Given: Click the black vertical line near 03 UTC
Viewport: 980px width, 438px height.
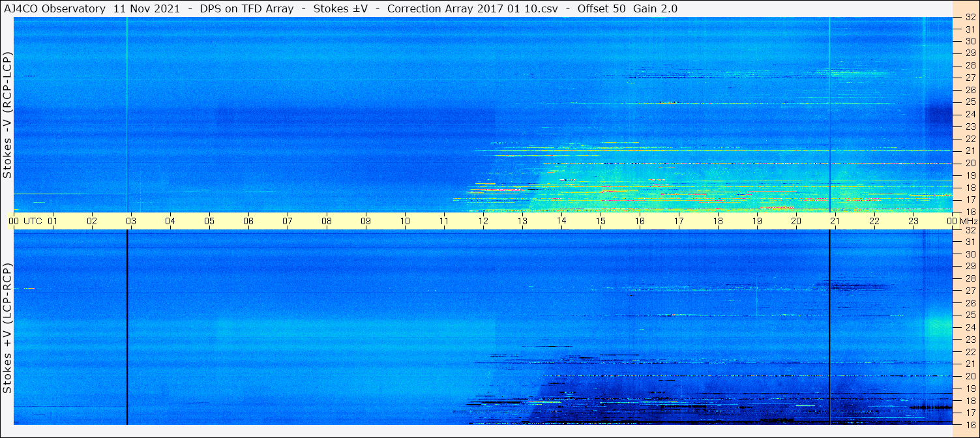Looking at the screenshot, I should pos(126,326).
